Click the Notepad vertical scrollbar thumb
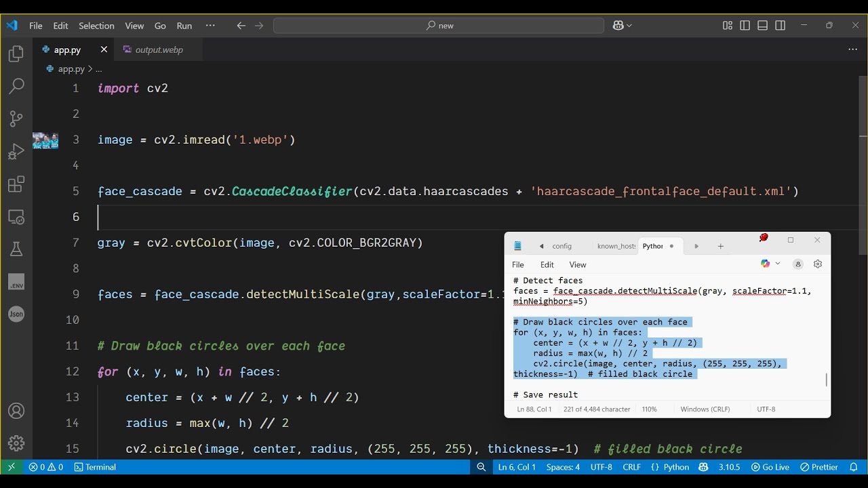This screenshot has height=488, width=868. point(826,380)
